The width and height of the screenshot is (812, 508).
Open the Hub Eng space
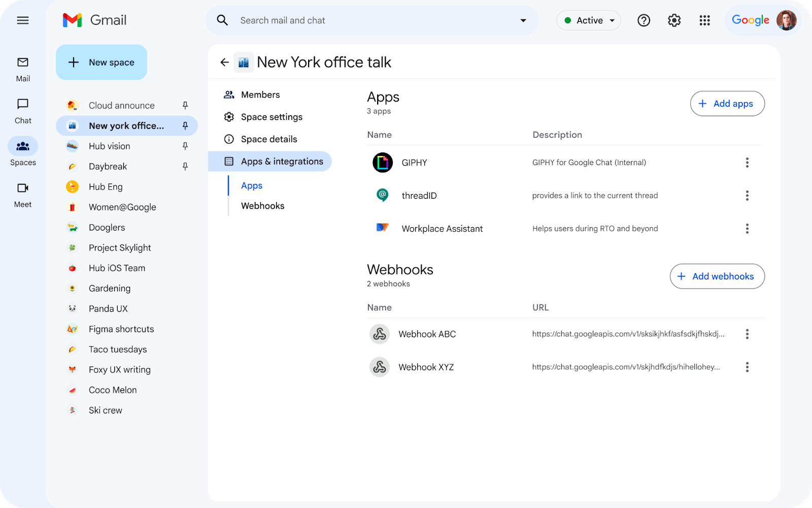127,186
